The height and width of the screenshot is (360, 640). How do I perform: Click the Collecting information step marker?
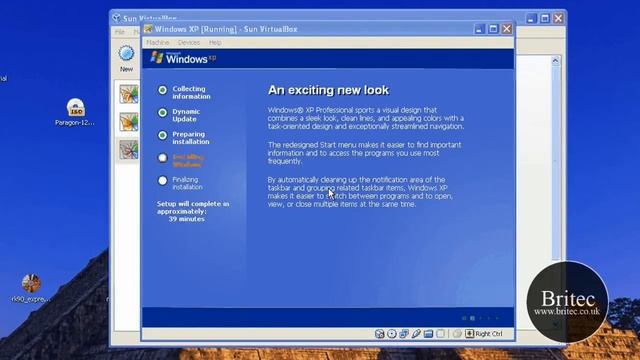(162, 90)
